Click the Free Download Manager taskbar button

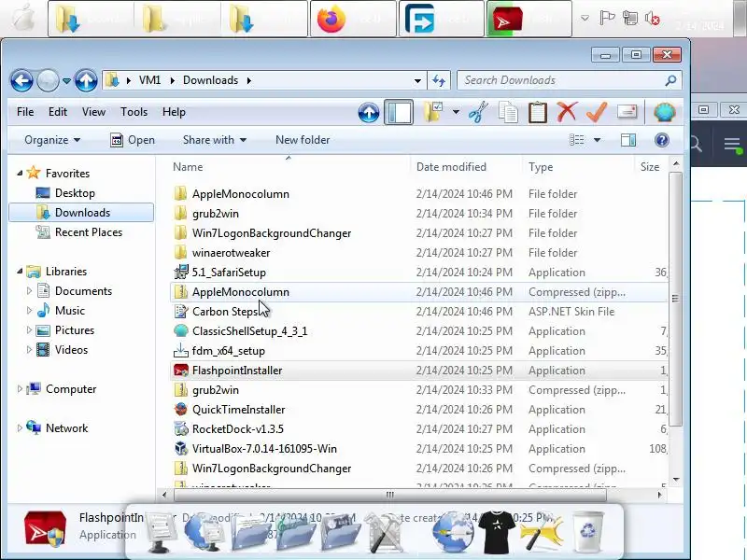(x=441, y=19)
